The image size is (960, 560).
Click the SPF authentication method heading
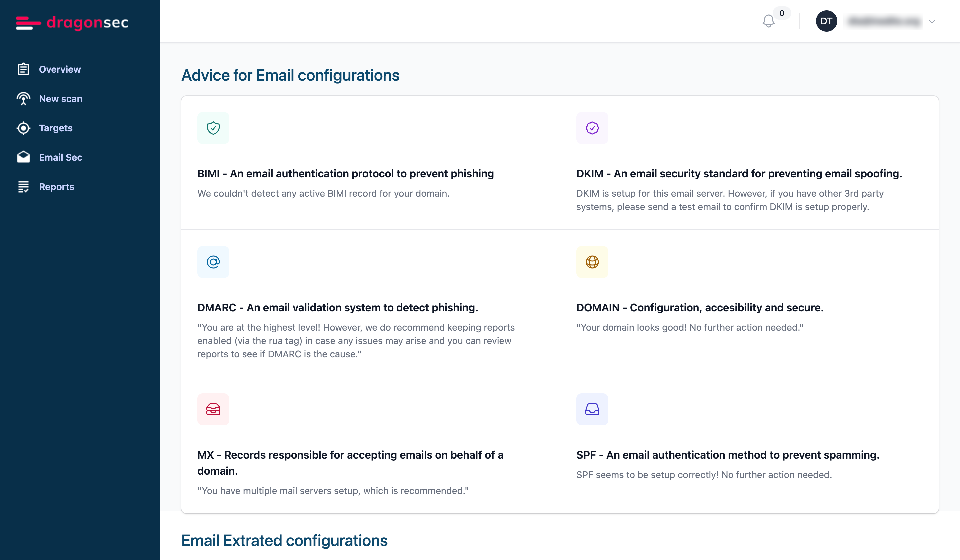click(728, 455)
